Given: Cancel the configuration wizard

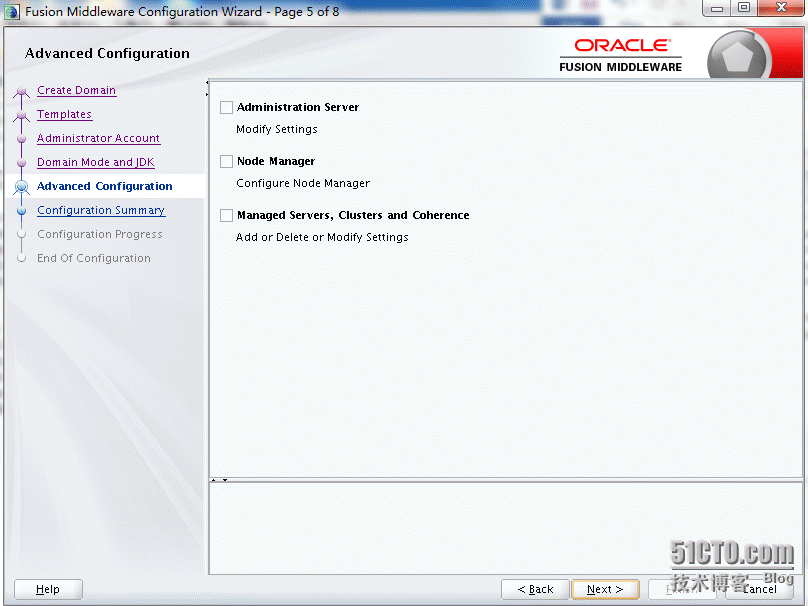Looking at the screenshot, I should (759, 589).
